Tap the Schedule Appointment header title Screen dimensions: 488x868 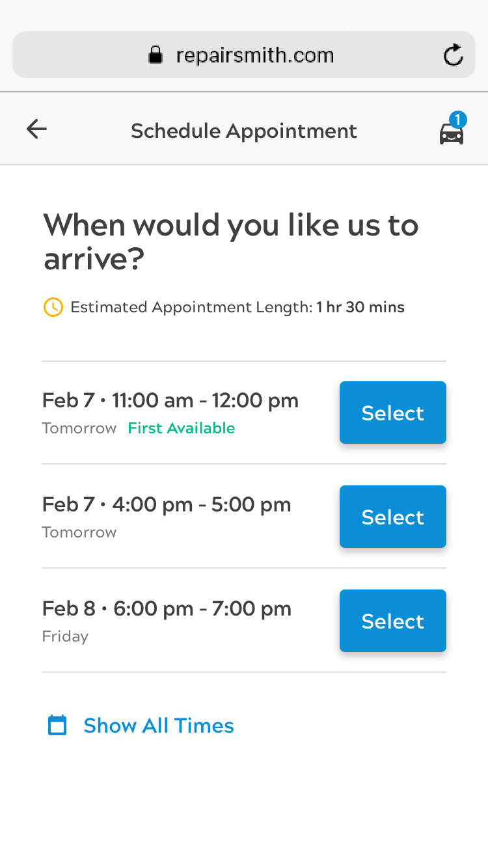[x=244, y=131]
